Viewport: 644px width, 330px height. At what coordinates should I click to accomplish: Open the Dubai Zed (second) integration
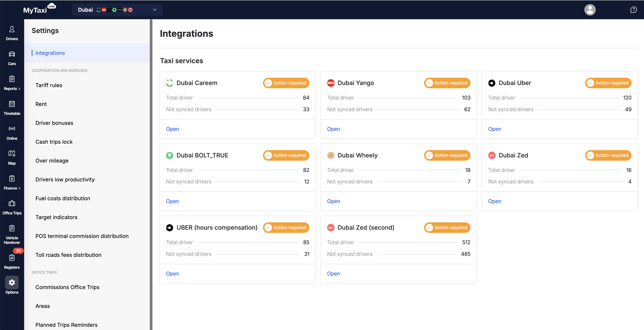tap(333, 274)
